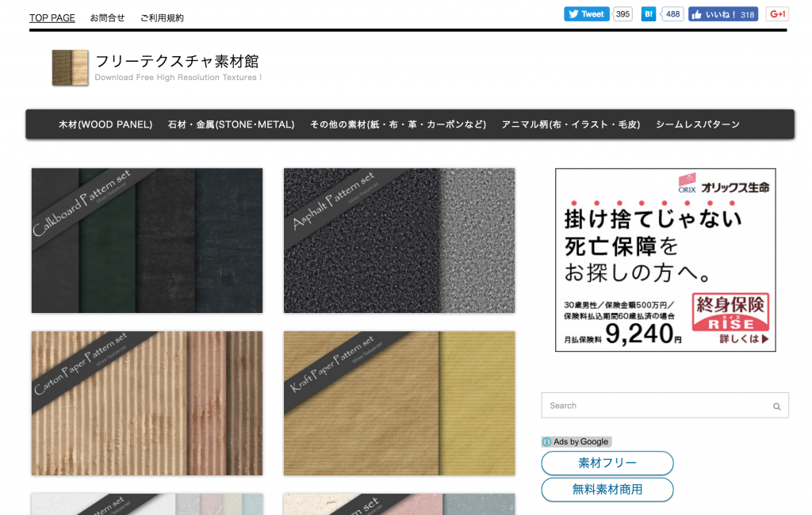
Task: Click the Hatena bookmark B! icon
Action: point(649,14)
